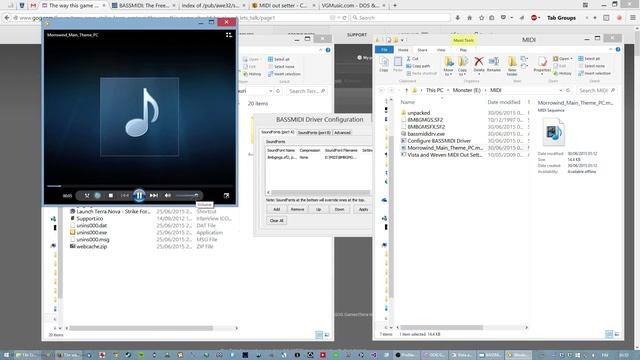Open Share ribbon tab in MIDI explorer
Screen dimensions: 640x360
(x=422, y=50)
